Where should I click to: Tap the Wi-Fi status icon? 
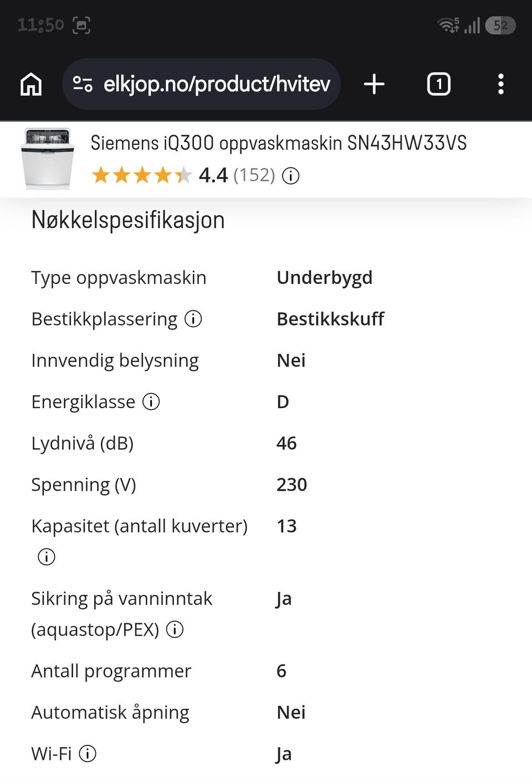pyautogui.click(x=448, y=25)
